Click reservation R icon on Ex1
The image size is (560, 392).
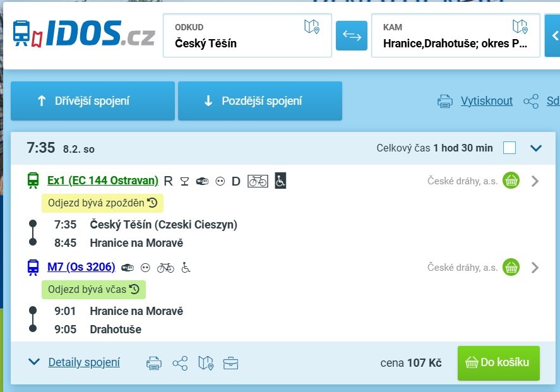tap(168, 181)
